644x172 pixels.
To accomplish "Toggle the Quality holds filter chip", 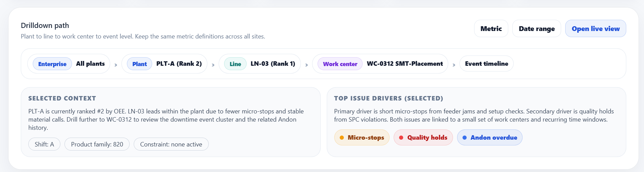I will (x=423, y=138).
